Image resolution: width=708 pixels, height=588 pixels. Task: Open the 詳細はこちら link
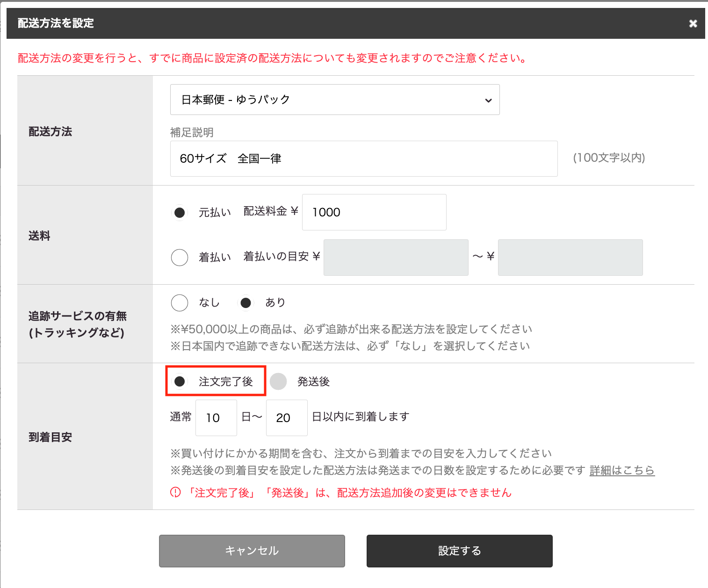tap(622, 470)
